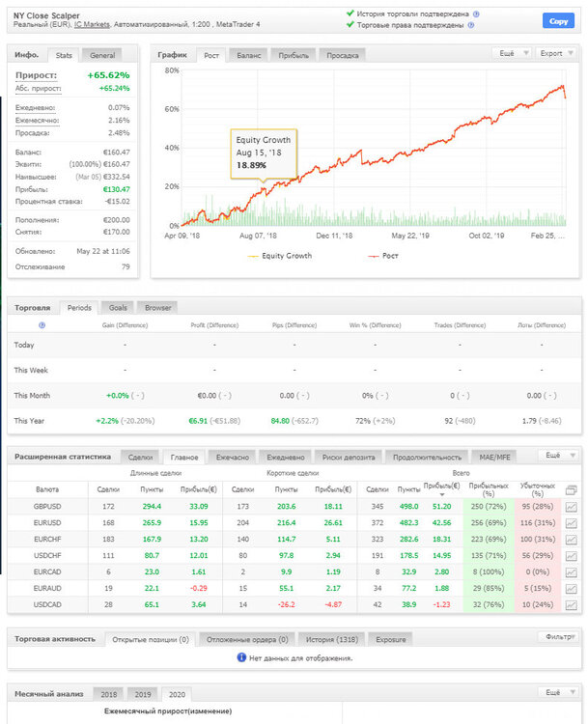Switch to the General info tab
588x724 pixels.
tap(102, 55)
